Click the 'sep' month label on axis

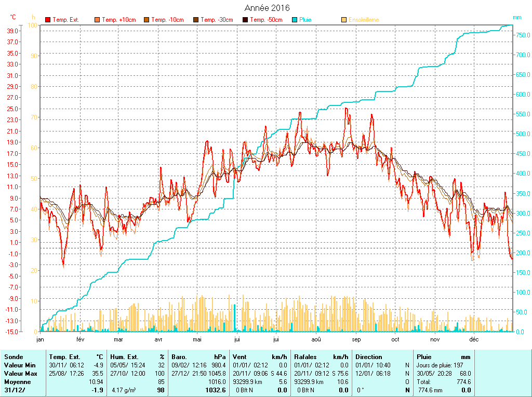click(x=356, y=339)
